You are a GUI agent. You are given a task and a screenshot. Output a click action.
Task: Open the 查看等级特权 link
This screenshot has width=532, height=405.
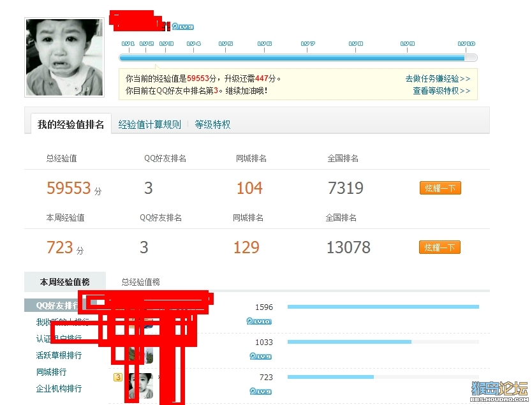[x=441, y=91]
